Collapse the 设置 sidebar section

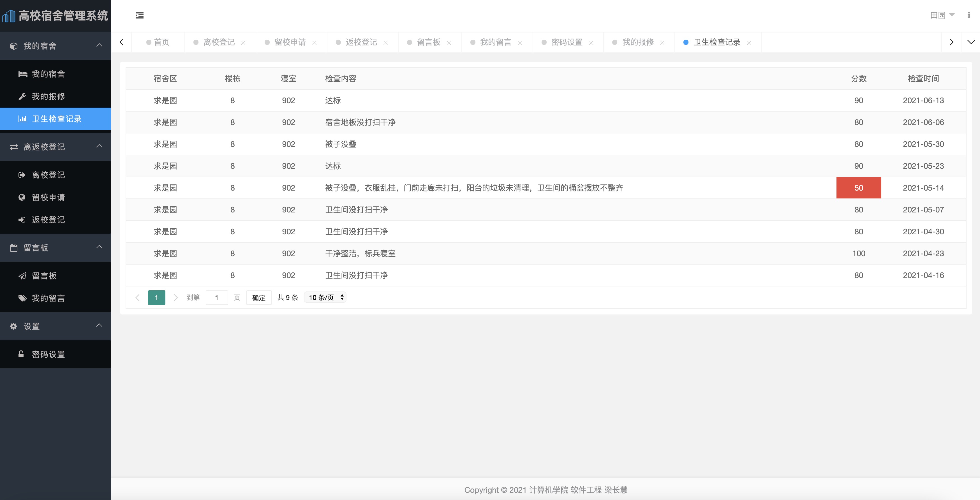[99, 325]
